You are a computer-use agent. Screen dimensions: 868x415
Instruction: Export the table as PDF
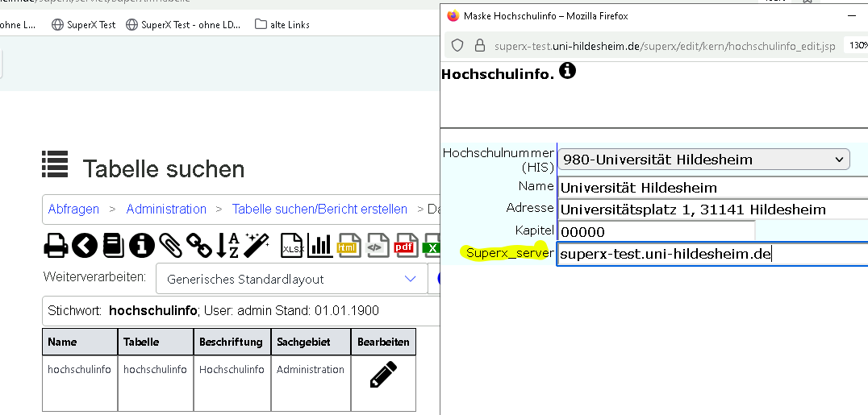406,247
